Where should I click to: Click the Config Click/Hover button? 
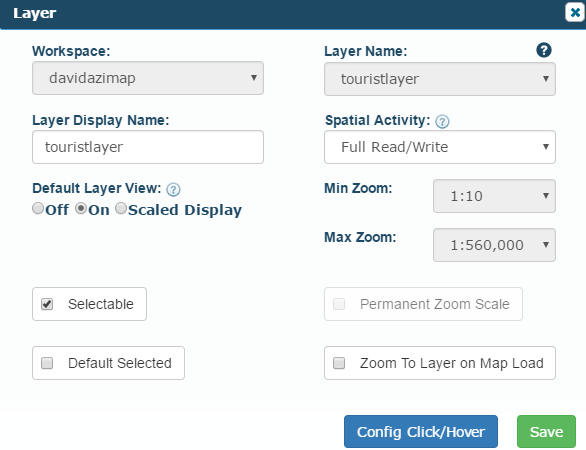421,432
